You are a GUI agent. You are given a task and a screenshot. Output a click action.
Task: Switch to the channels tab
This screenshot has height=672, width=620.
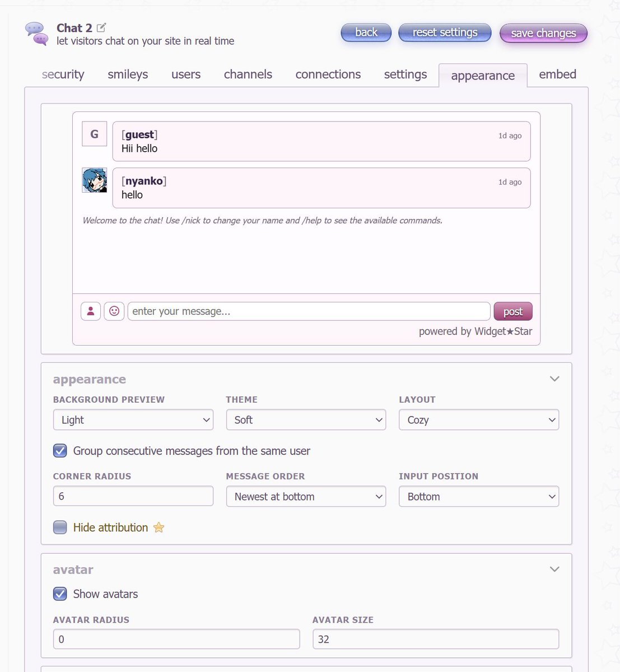(248, 74)
